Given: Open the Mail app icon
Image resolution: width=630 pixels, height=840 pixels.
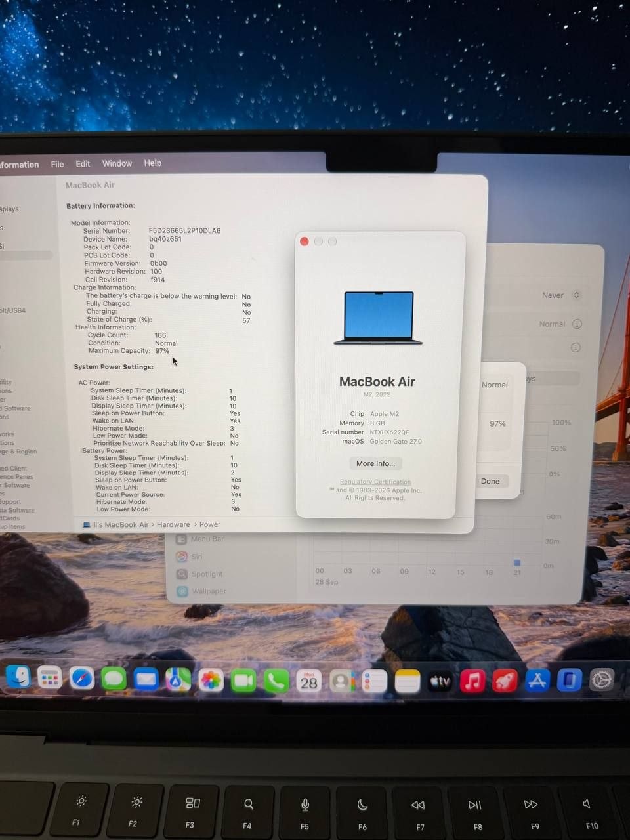Looking at the screenshot, I should tap(146, 680).
